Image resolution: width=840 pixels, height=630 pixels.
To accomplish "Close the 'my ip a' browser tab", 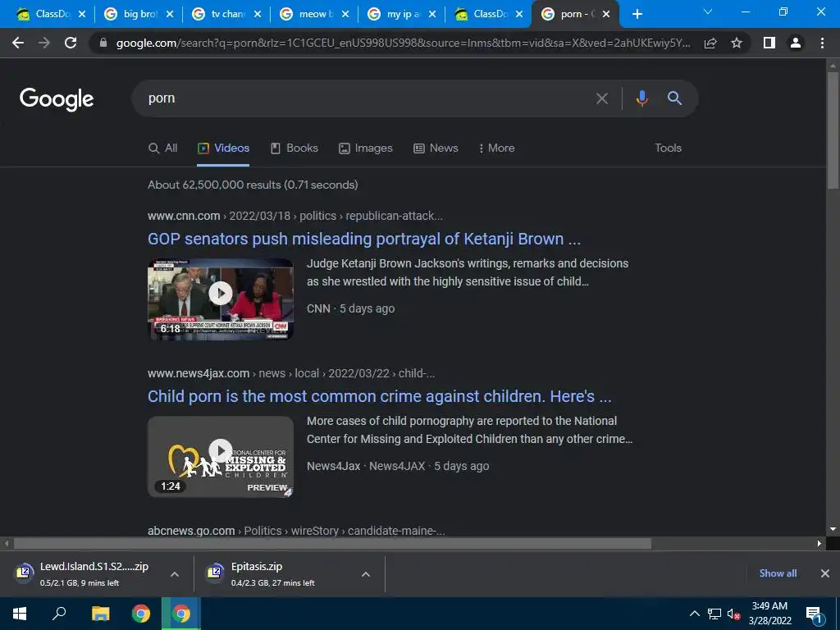I will click(433, 14).
